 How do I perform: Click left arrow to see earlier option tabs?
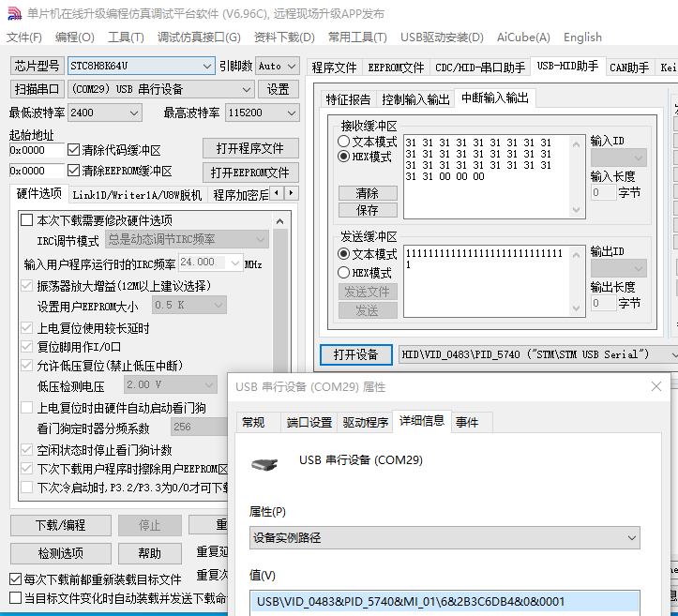tap(277, 193)
